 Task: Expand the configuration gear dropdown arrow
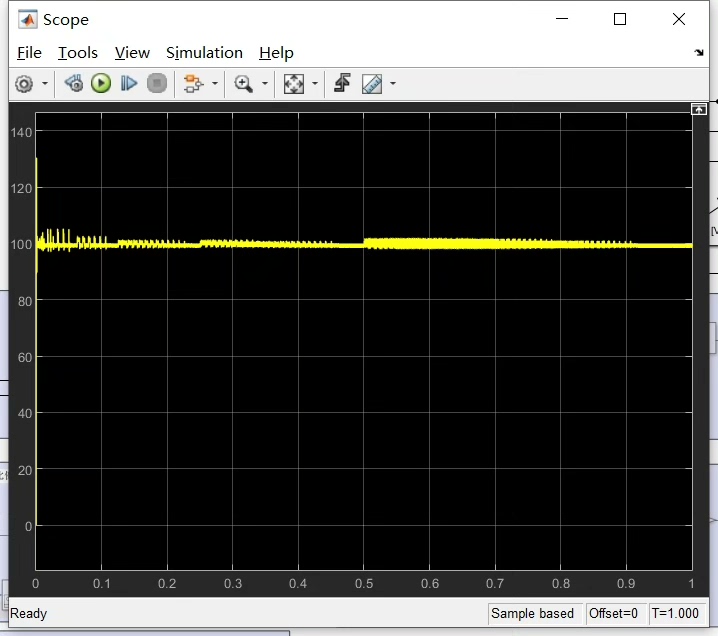click(x=45, y=84)
